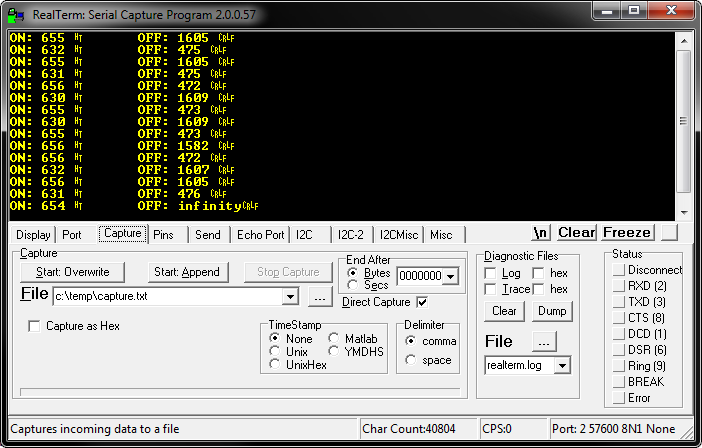The height and width of the screenshot is (448, 702).
Task: Click Clear in Diagnostic Files
Action: (x=504, y=311)
